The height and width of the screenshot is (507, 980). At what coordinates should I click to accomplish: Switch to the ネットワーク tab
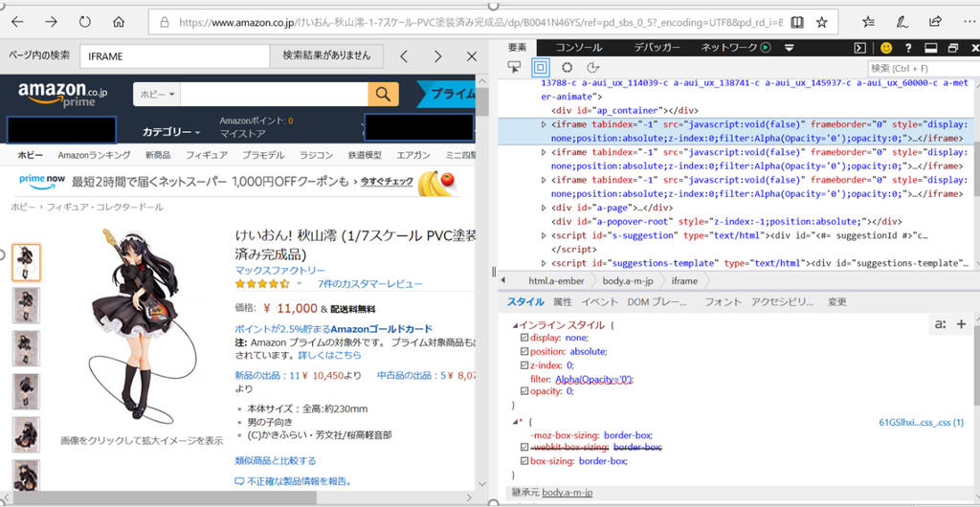coord(729,48)
